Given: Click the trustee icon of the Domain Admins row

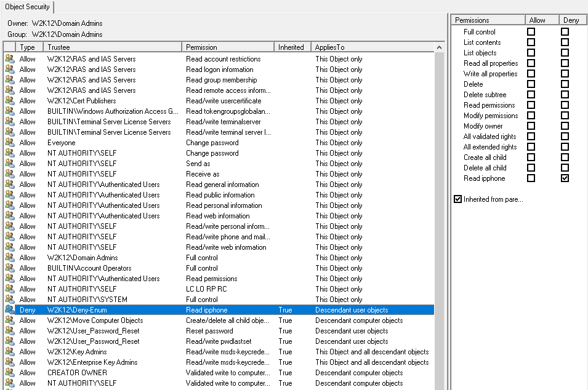Looking at the screenshot, I should click(x=10, y=258).
